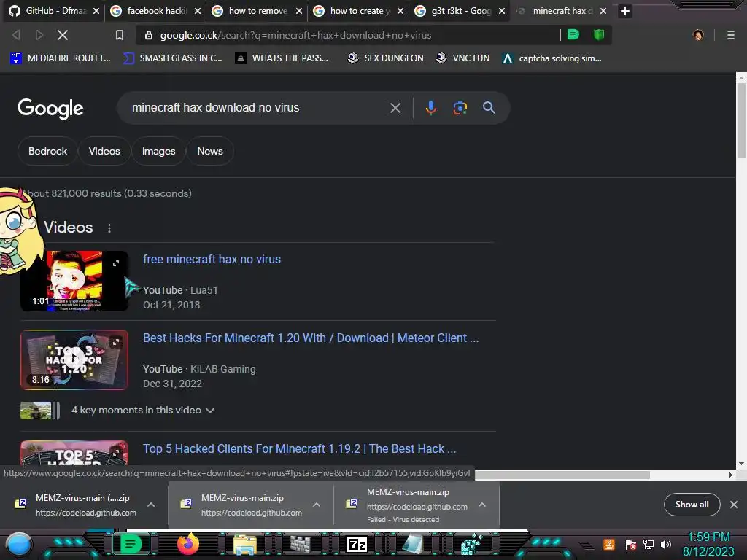Screen dimensions: 747x560
Task: Open the VNC FUN bookmark
Action: pyautogui.click(x=462, y=58)
